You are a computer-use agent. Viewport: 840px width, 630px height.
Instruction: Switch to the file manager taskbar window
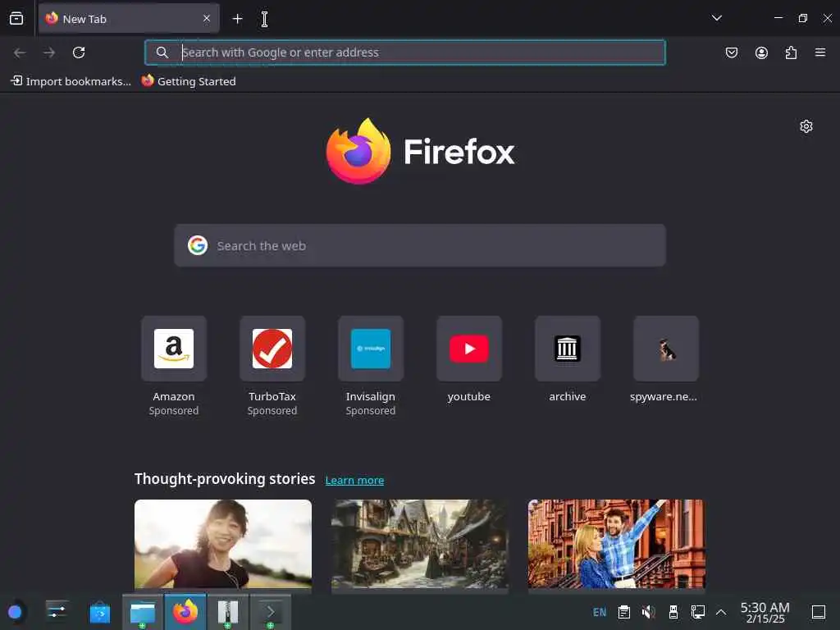[x=143, y=612]
